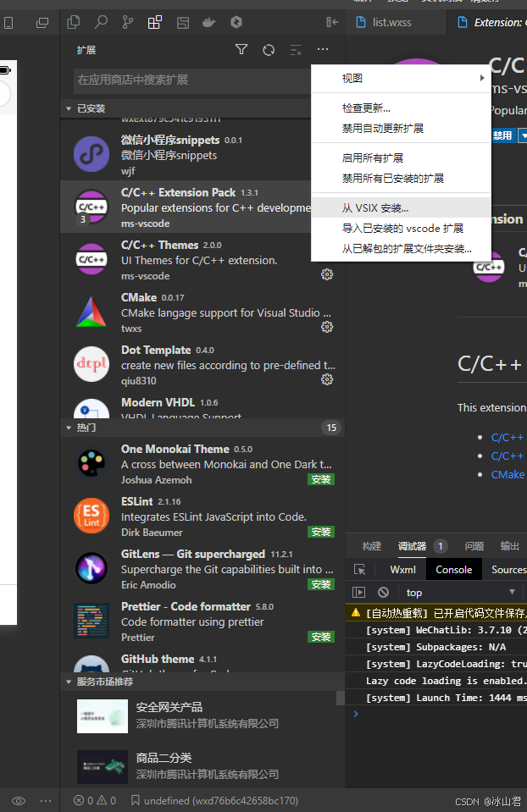
Task: Choose 从已解包的扩展文件夹安装...
Action: click(401, 249)
